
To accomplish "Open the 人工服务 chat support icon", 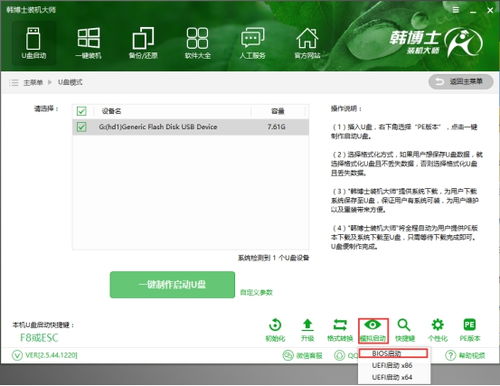I will tap(252, 43).
